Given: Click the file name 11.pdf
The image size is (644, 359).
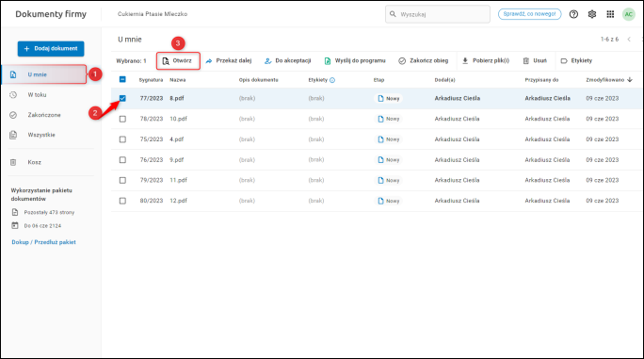Looking at the screenshot, I should pos(178,180).
